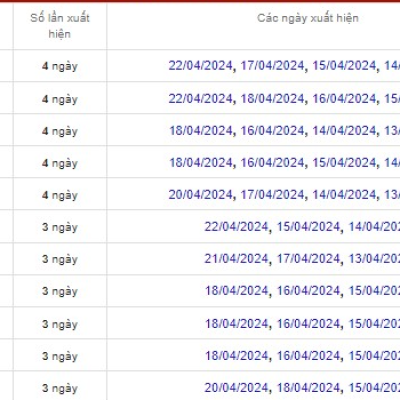Open 15/04/2024 in the 20/04/2024, 18/04/2024 row

pyautogui.click(x=374, y=388)
